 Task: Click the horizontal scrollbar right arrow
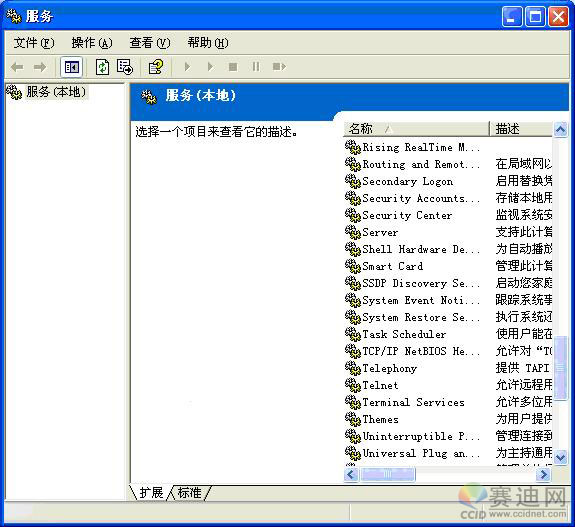[543, 475]
